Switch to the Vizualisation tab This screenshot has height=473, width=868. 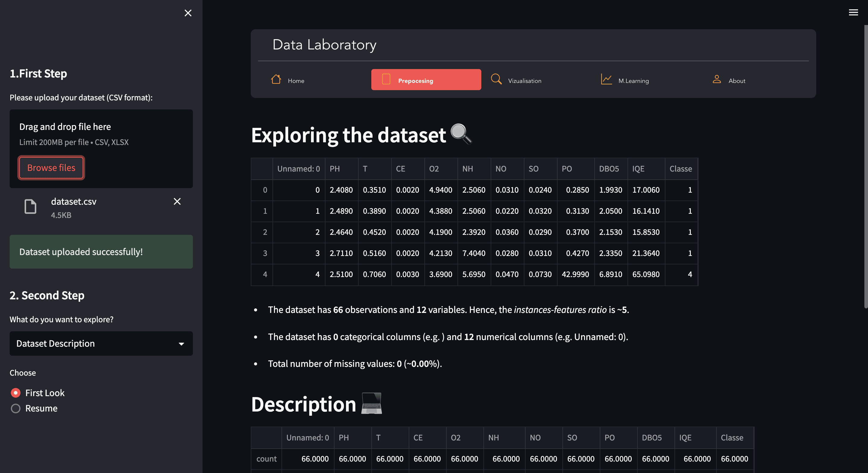pyautogui.click(x=524, y=80)
